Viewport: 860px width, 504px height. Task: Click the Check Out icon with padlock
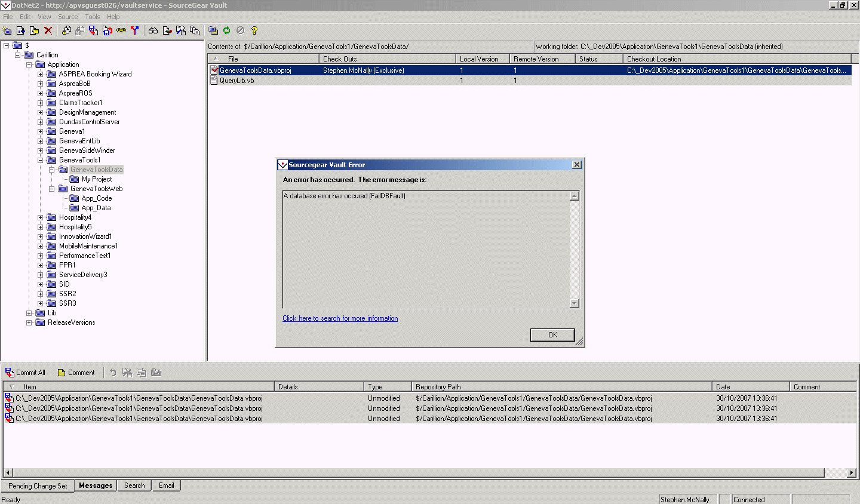(66, 30)
